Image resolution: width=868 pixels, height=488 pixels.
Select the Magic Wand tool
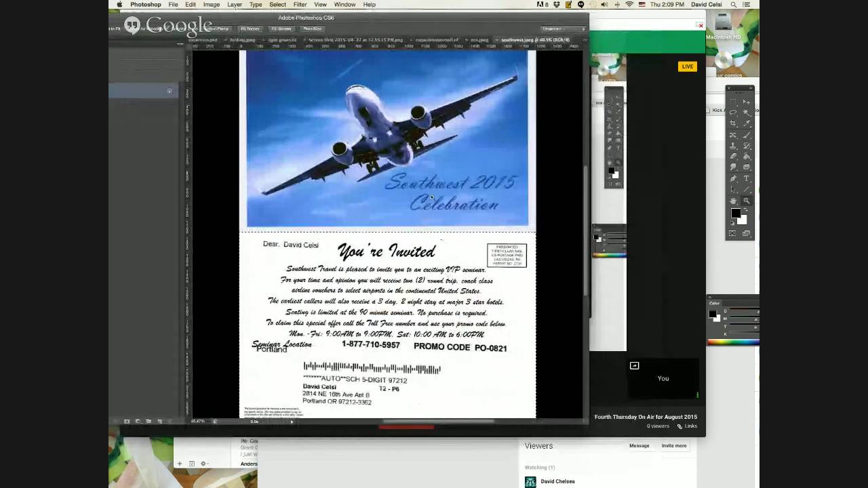747,112
